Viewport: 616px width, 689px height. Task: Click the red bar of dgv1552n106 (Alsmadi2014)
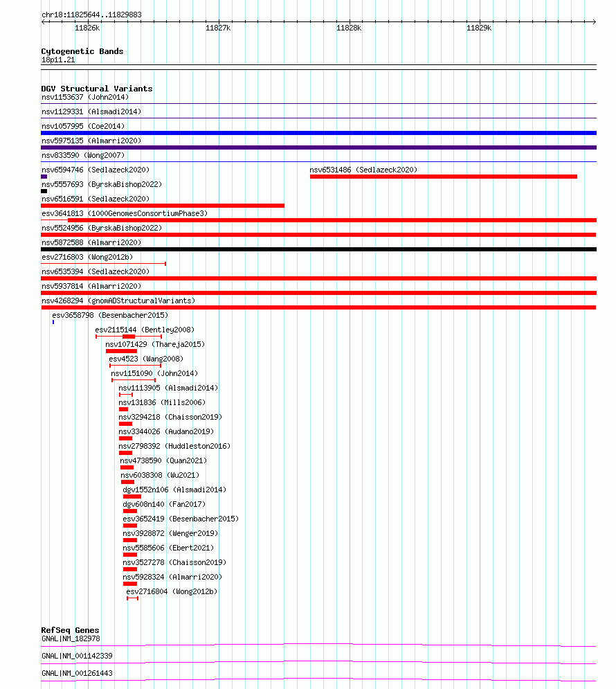(x=132, y=496)
